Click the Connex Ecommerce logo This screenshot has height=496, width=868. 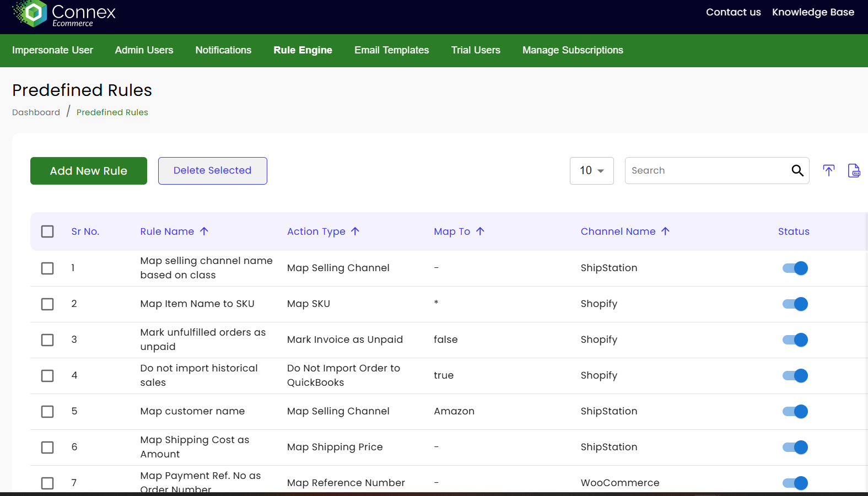[x=64, y=14]
